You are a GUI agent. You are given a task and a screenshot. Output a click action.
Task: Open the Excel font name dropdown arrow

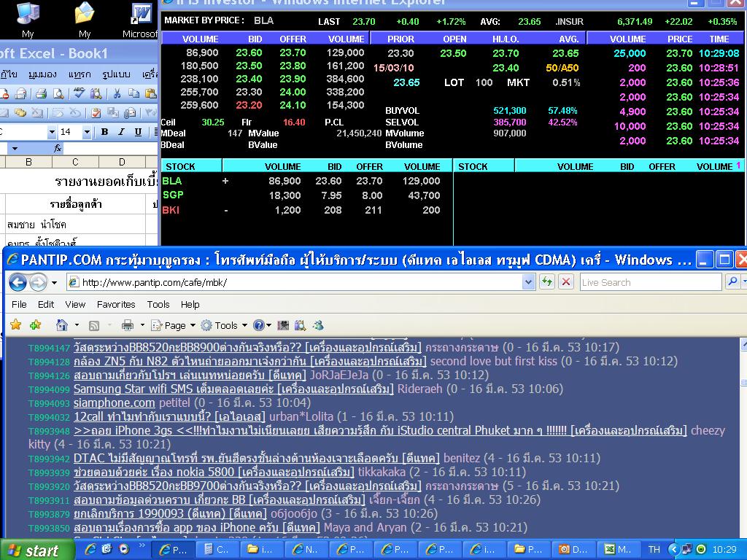click(52, 132)
